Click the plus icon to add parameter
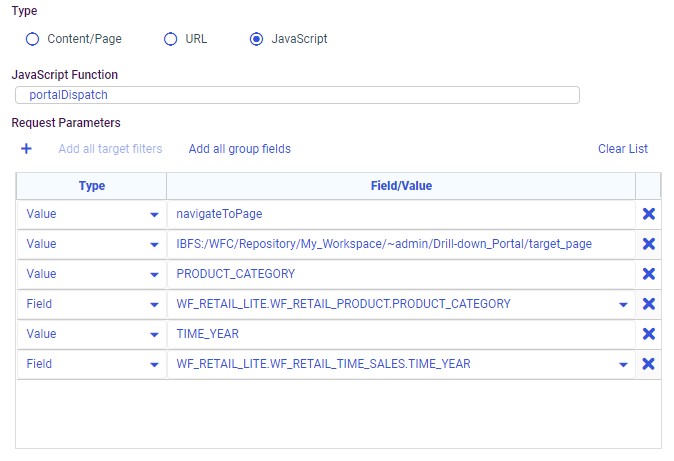Screen dimensions: 674x461 pos(26,149)
